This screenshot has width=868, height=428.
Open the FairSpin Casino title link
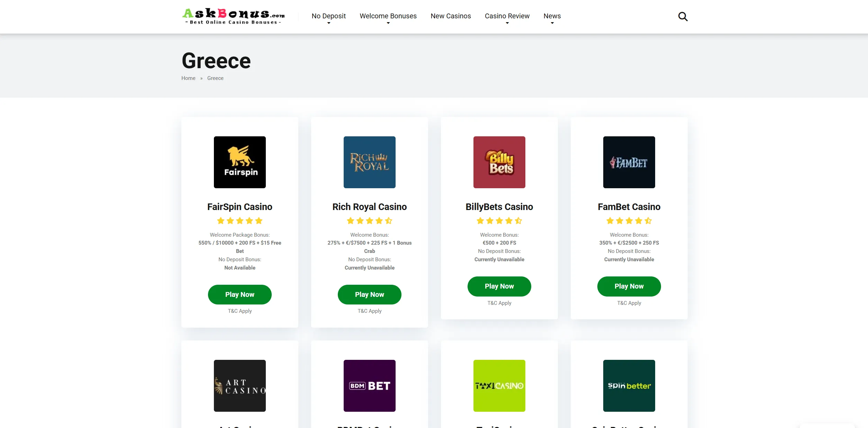click(x=240, y=207)
